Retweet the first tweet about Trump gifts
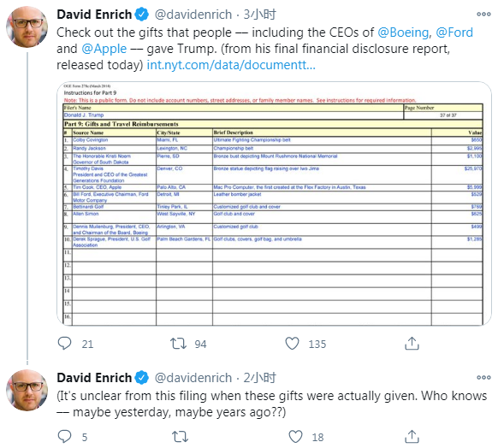 point(178,344)
